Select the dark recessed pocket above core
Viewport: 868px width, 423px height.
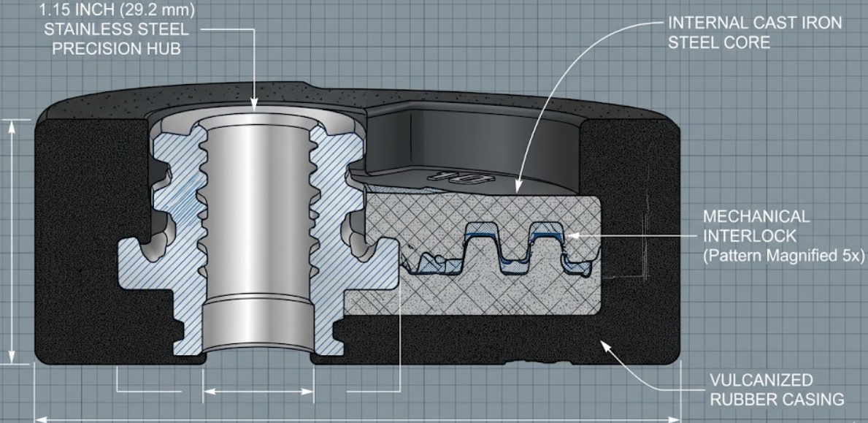point(467,142)
